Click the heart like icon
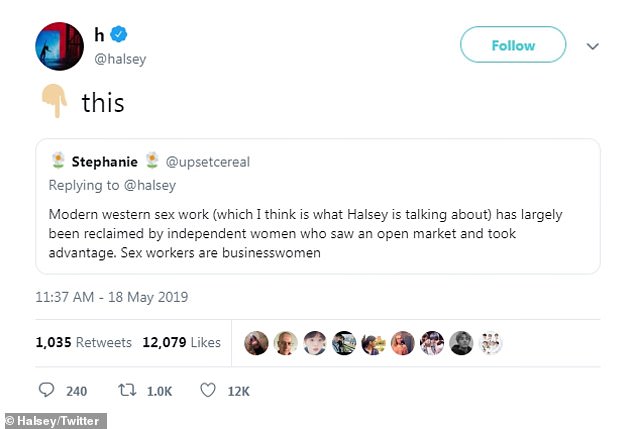 [x=207, y=390]
